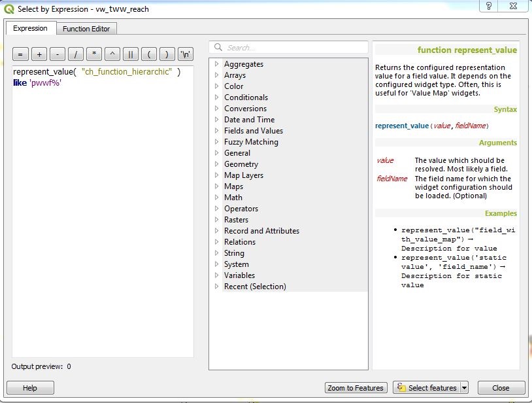Expand the String group arrow
This screenshot has height=403, width=532.
click(216, 253)
